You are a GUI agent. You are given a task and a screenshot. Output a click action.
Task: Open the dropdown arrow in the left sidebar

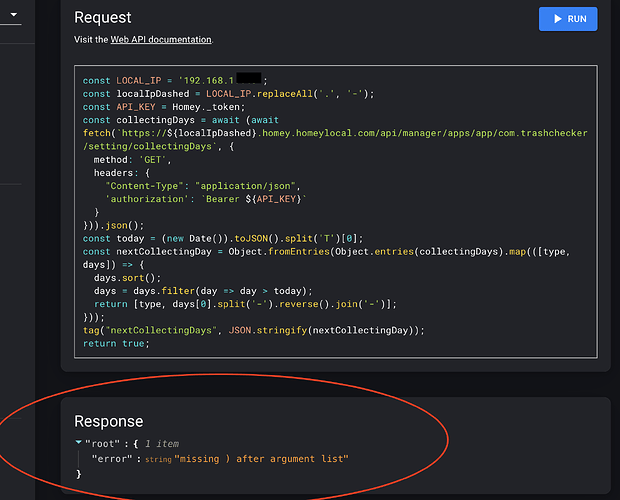[14, 15]
